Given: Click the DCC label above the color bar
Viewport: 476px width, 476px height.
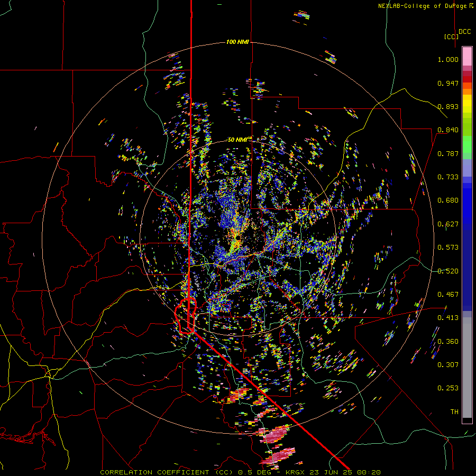Looking at the screenshot, I should [464, 32].
